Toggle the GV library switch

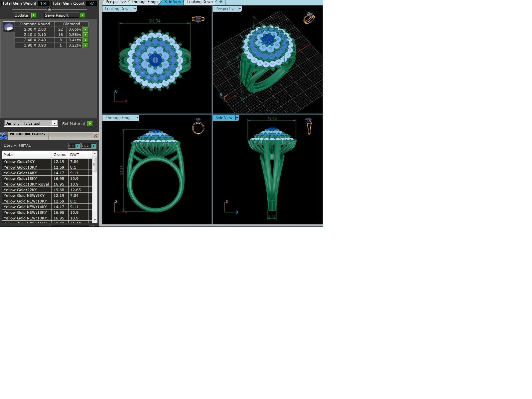[74, 146]
